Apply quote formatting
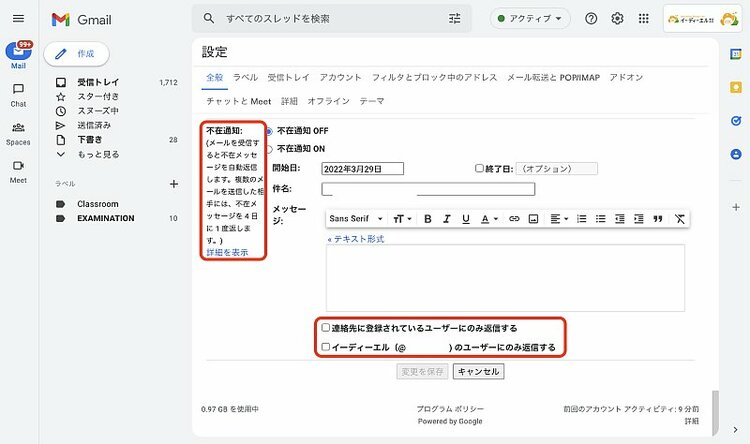 pos(658,219)
